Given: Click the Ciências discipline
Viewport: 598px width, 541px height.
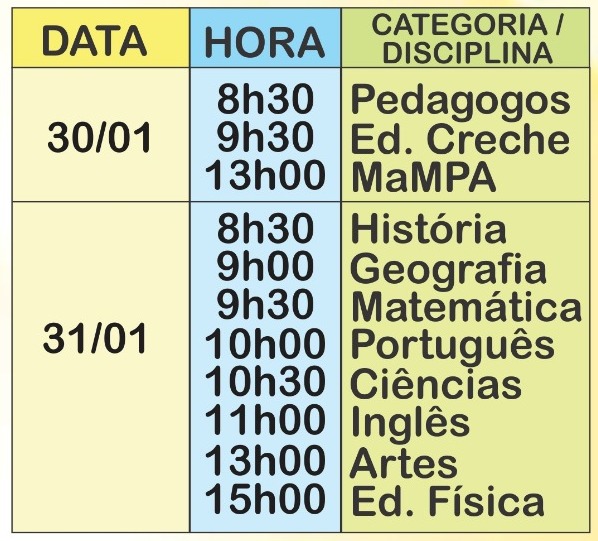Looking at the screenshot, I should tap(436, 384).
